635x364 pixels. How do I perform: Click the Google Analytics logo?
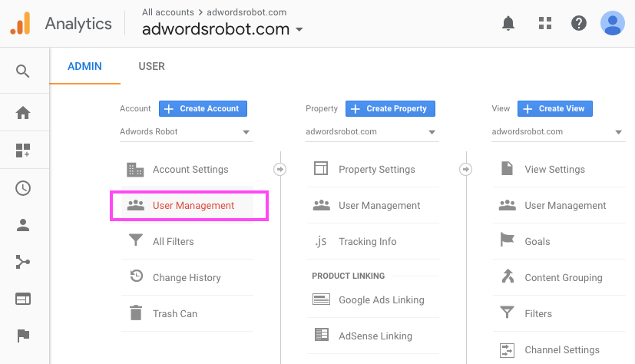(20, 24)
